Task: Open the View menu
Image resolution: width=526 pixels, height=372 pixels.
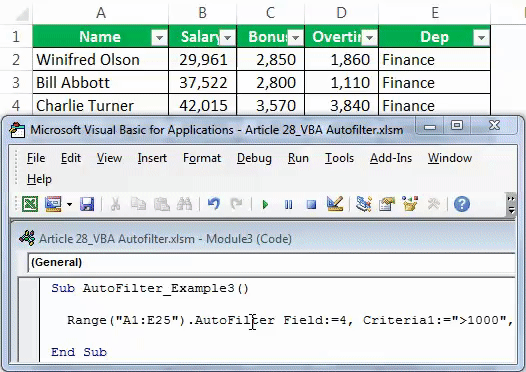Action: coord(109,158)
